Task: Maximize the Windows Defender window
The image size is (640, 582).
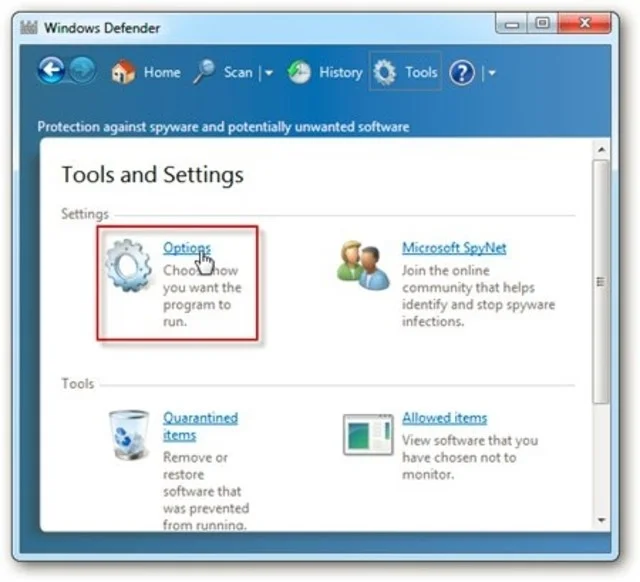Action: point(542,23)
